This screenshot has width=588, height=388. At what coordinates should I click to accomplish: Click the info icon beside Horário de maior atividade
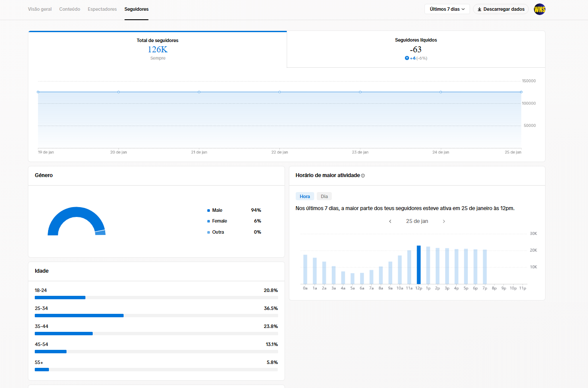[x=363, y=176]
